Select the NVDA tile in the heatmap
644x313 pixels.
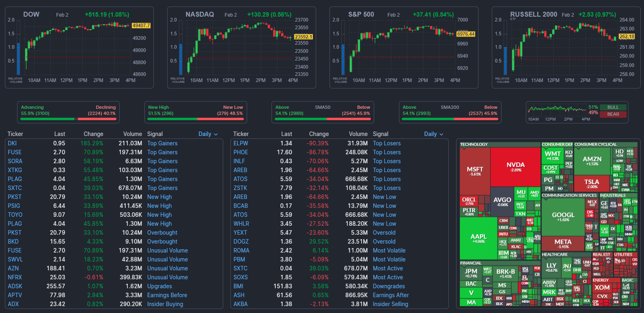(x=515, y=166)
